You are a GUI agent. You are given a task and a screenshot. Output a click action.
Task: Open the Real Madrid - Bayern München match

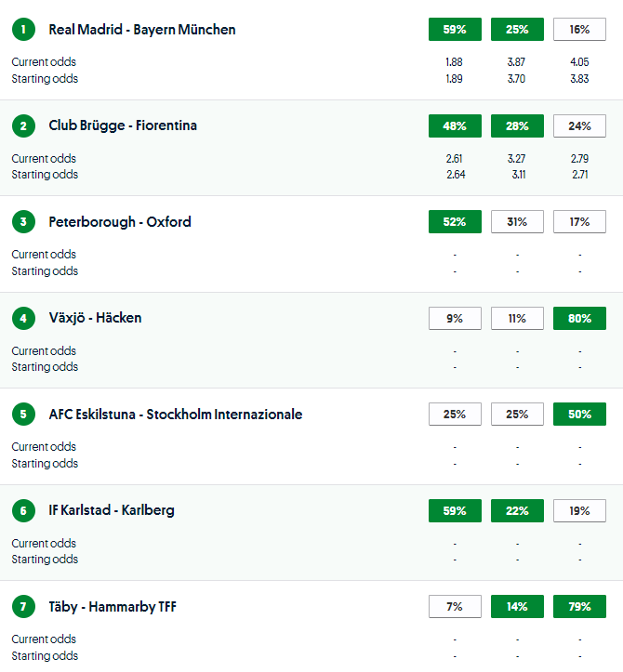tap(142, 30)
